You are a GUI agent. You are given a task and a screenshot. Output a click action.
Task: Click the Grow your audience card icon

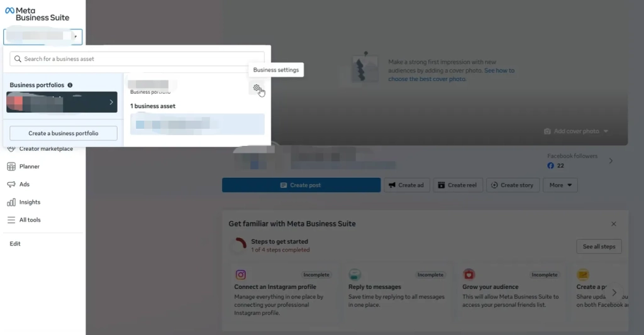469,274
